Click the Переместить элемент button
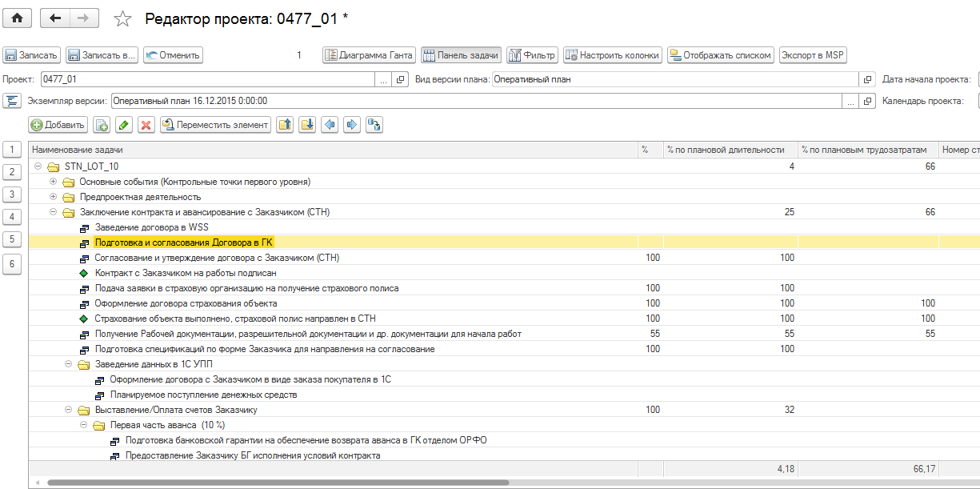The height and width of the screenshot is (489, 980). click(x=215, y=125)
